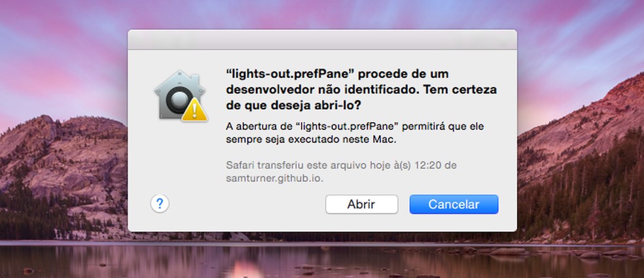Open help via the question mark button
Viewport: 644px width, 278px height.
[x=160, y=203]
